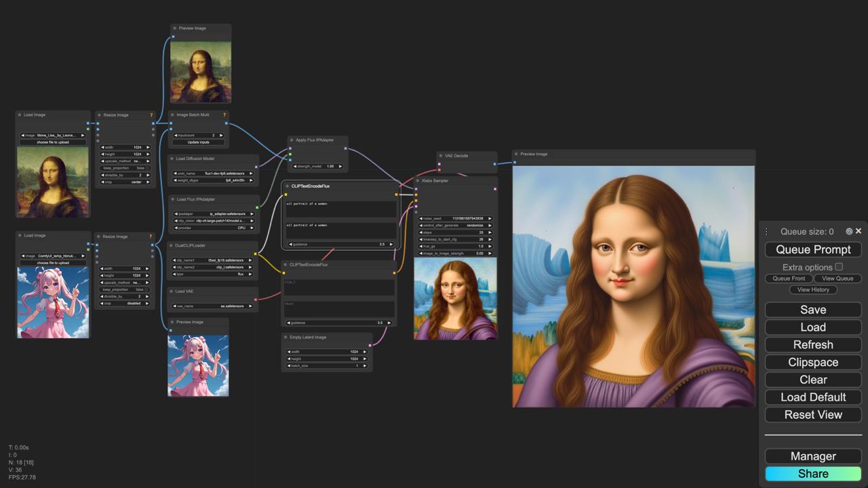This screenshot has height=488, width=868.
Task: Collapse the DualCLIPLoader node via header circle
Action: click(172, 245)
